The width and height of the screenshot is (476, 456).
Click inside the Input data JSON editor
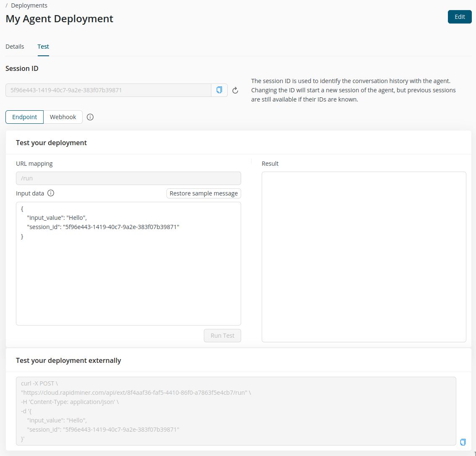128,263
